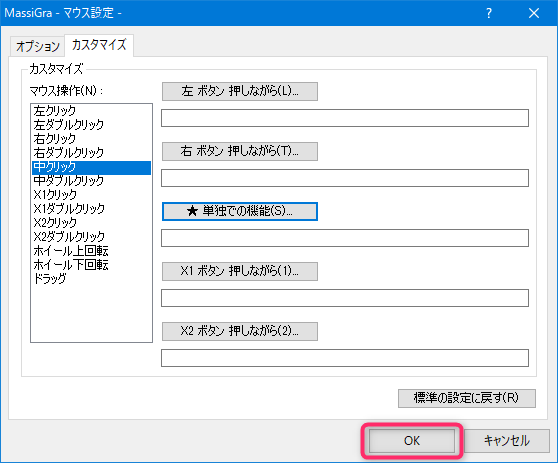Select ホイール下回転 in the list
The height and width of the screenshot is (463, 558).
[91, 265]
